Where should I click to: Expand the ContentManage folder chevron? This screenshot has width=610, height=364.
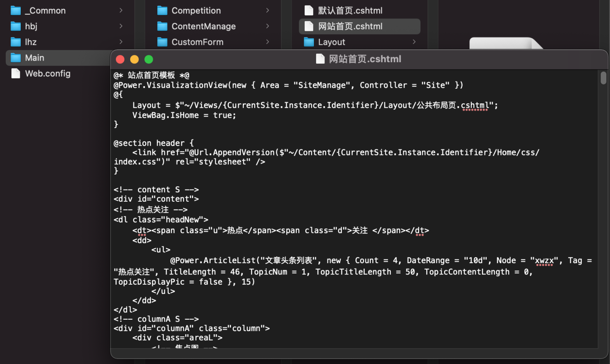click(267, 26)
